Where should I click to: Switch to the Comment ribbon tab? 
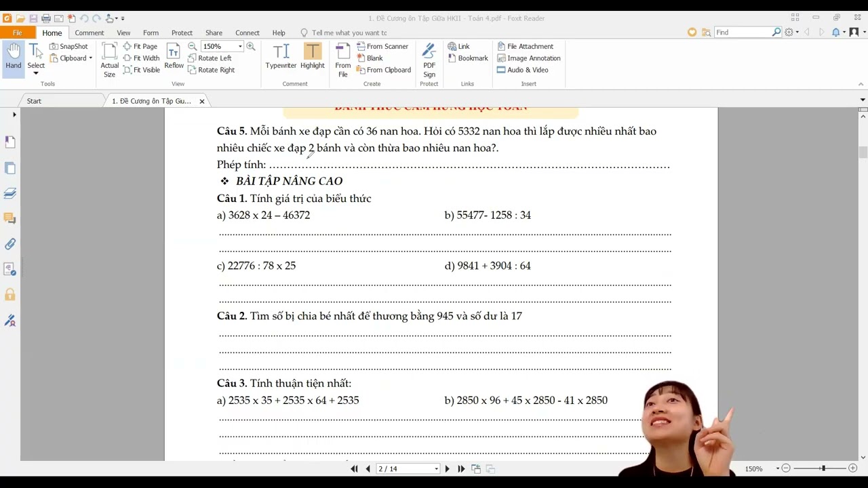[90, 33]
